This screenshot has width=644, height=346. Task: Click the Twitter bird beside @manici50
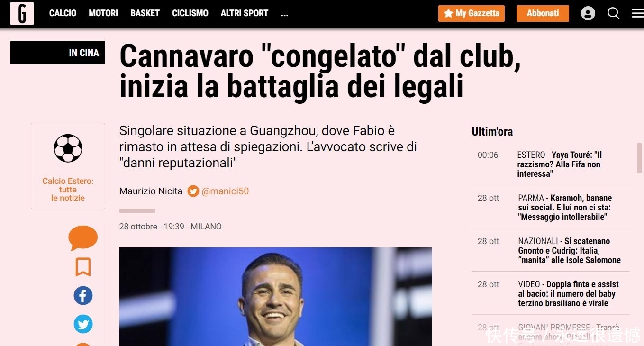point(193,191)
